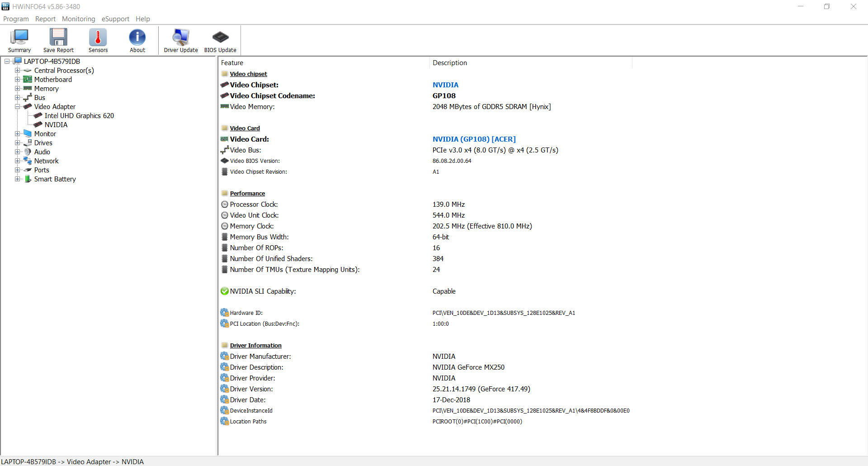This screenshot has height=466, width=868.
Task: Click the NVIDIA (GP108) [ACER] link
Action: click(474, 139)
